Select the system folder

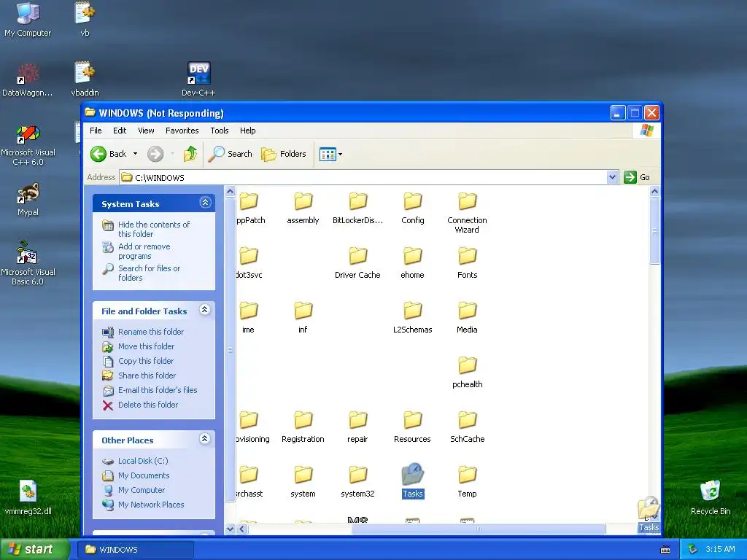coord(303,482)
